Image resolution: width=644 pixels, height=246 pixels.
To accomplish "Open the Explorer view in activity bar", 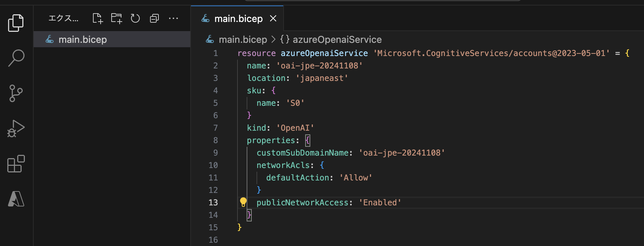I will pos(16,23).
